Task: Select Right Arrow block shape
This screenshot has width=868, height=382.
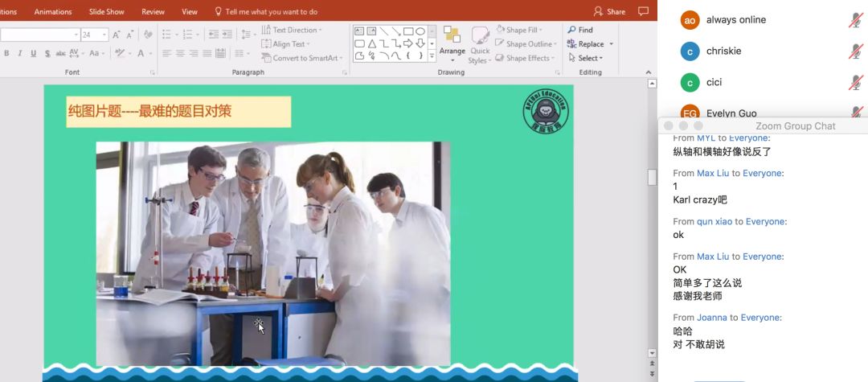Action: click(408, 43)
